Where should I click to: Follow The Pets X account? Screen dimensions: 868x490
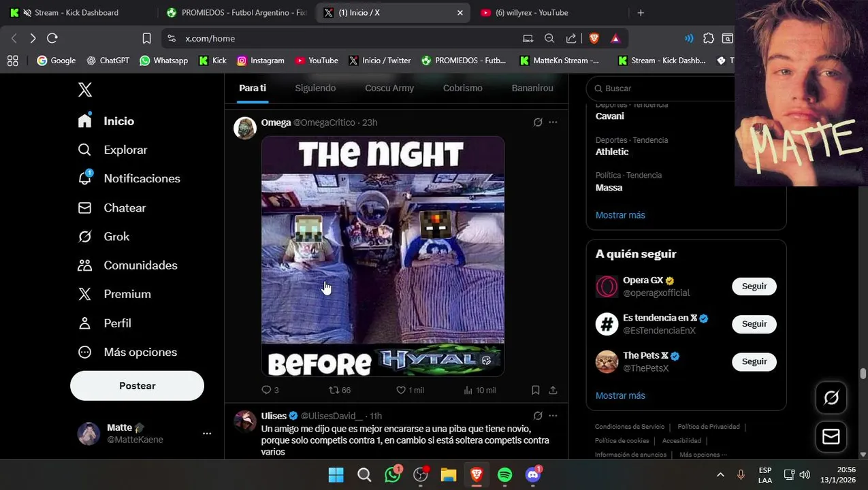(x=754, y=361)
